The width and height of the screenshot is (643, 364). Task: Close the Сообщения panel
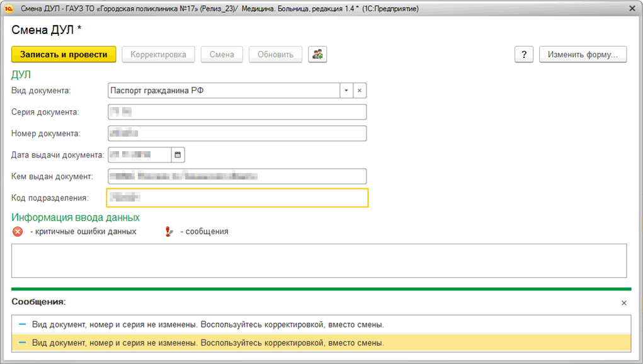(x=623, y=303)
